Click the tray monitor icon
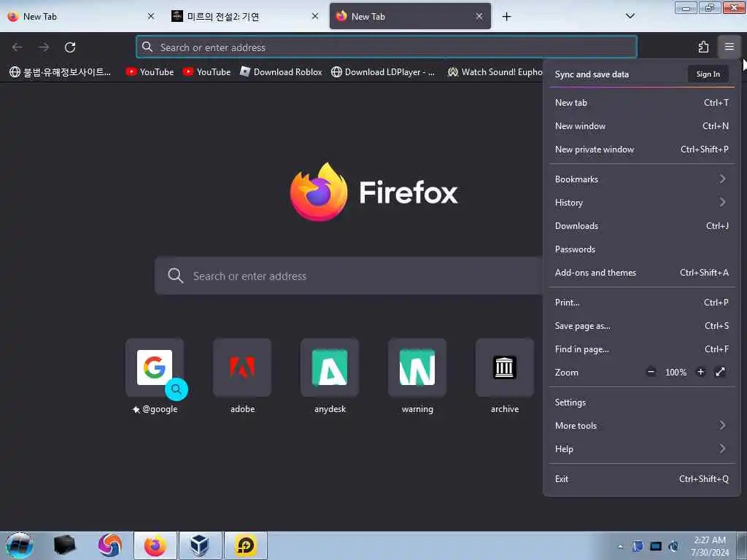The width and height of the screenshot is (747, 560). 656,546
